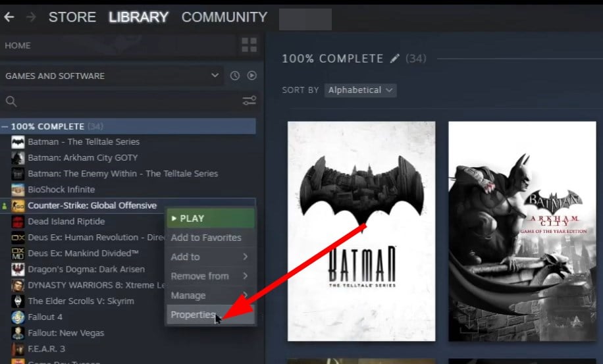Open Batman Arkham City cover art
This screenshot has width=603, height=364.
tap(522, 231)
